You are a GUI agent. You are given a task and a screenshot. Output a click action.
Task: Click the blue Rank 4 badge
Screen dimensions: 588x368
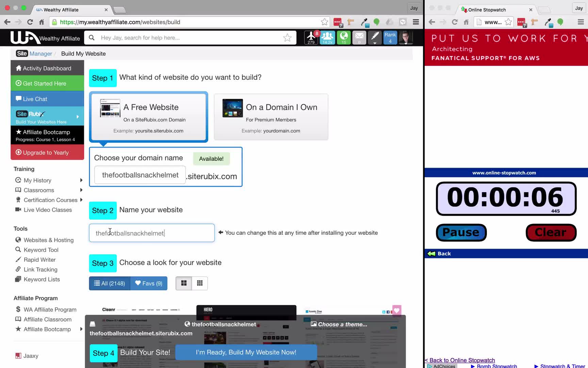pyautogui.click(x=390, y=37)
